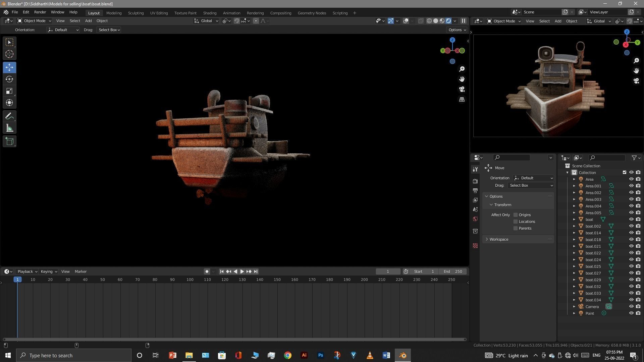Switch to solid viewport shading
The image size is (644, 362).
[x=436, y=21]
